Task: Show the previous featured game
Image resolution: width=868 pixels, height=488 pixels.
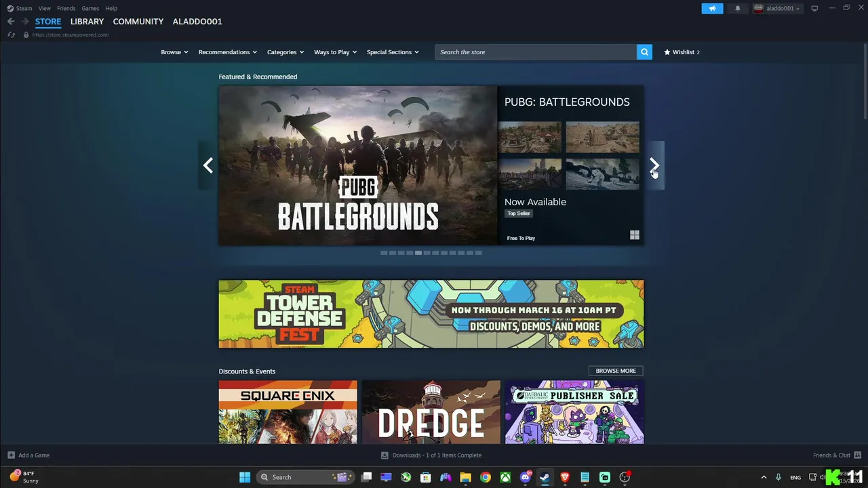Action: pos(208,165)
